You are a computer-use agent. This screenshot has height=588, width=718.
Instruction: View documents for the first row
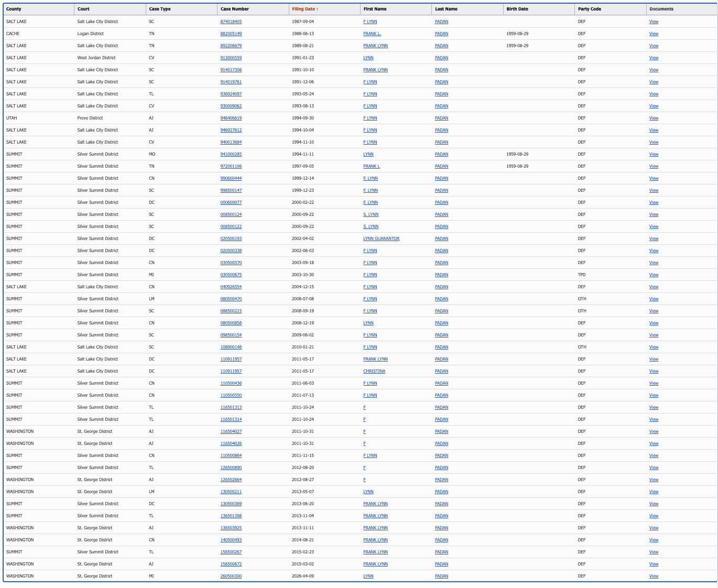click(654, 21)
